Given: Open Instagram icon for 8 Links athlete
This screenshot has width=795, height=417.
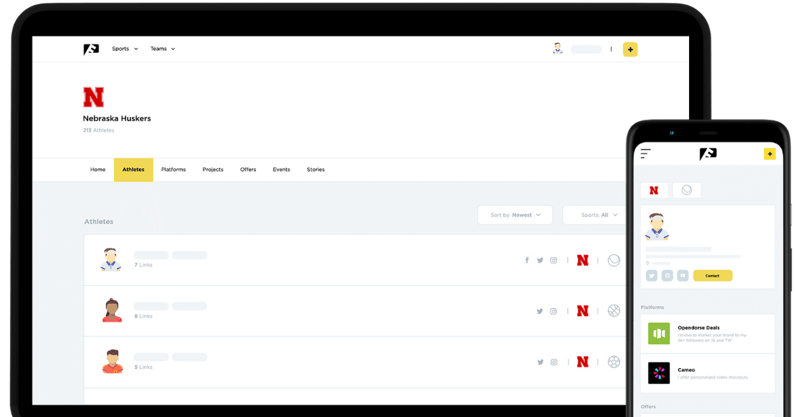Looking at the screenshot, I should point(554,311).
